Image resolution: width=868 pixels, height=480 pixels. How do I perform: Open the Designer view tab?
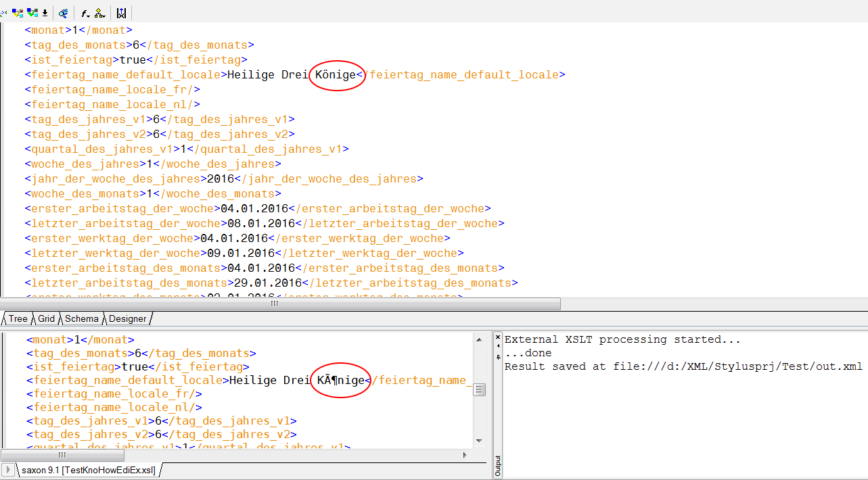127,318
